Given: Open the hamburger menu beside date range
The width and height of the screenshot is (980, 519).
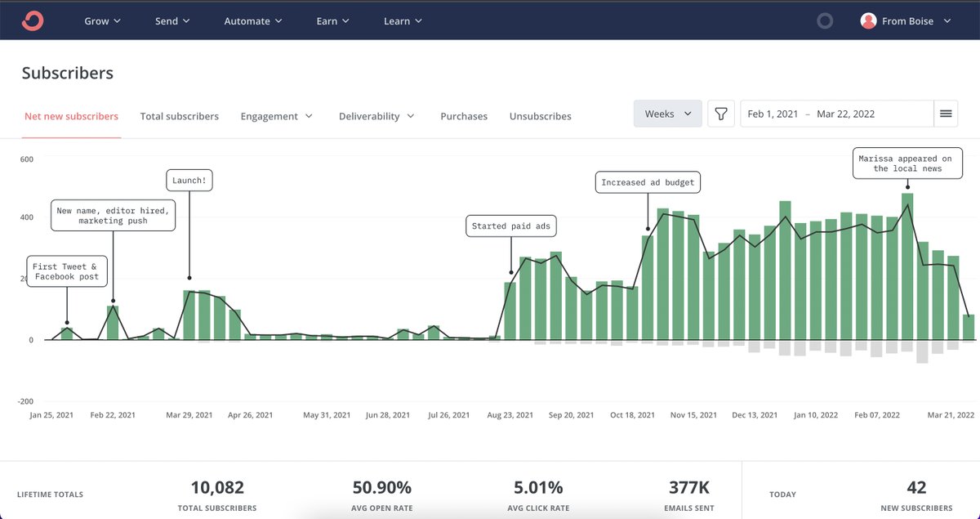Looking at the screenshot, I should 946,114.
